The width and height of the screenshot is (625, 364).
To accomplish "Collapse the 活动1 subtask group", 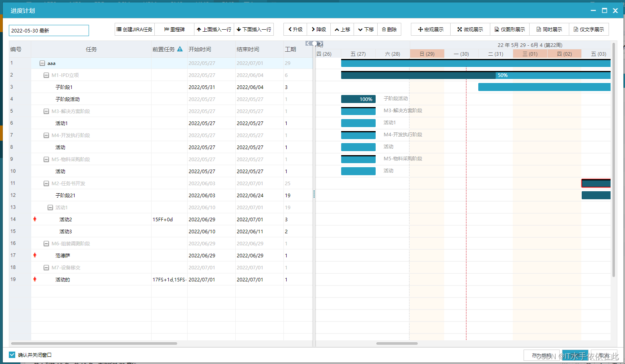I will [x=50, y=207].
